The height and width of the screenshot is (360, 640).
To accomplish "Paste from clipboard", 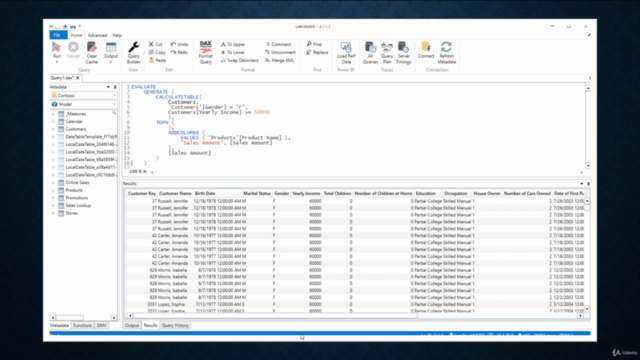I will 157,60.
